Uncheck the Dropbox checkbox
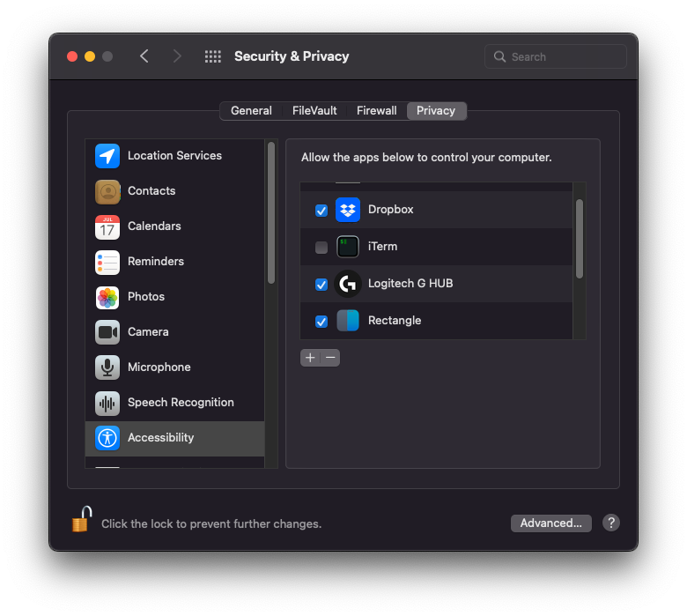 coord(321,211)
